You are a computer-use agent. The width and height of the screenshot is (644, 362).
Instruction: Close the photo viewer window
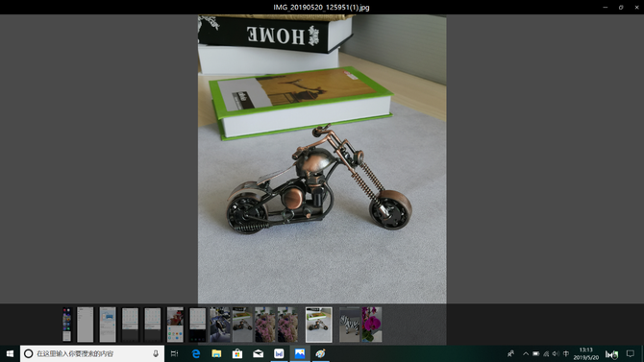(636, 8)
